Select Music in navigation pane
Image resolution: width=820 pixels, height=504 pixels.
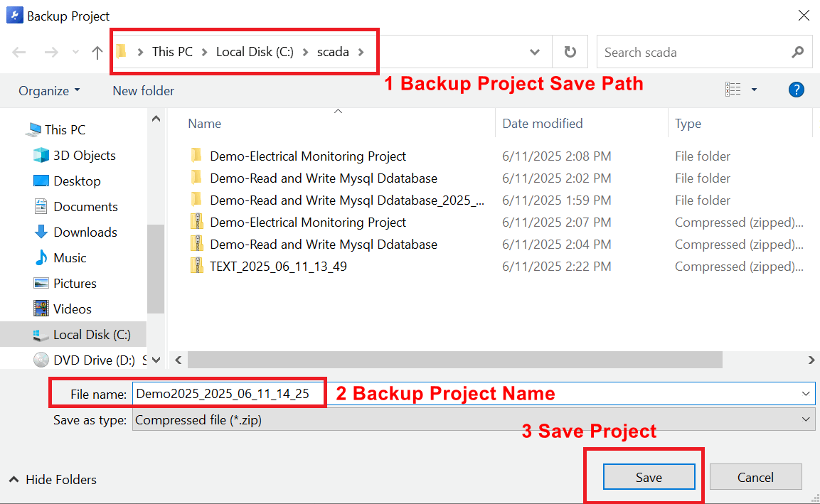click(60, 258)
